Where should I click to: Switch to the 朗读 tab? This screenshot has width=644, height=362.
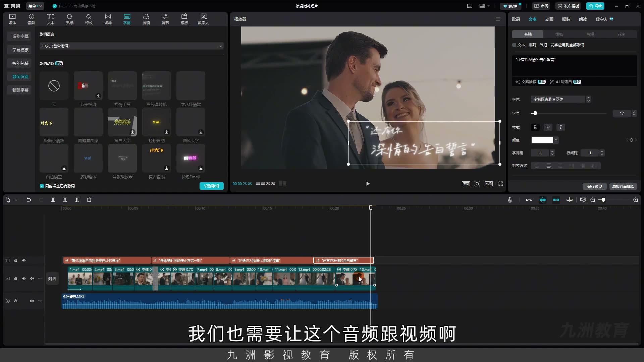[583, 19]
